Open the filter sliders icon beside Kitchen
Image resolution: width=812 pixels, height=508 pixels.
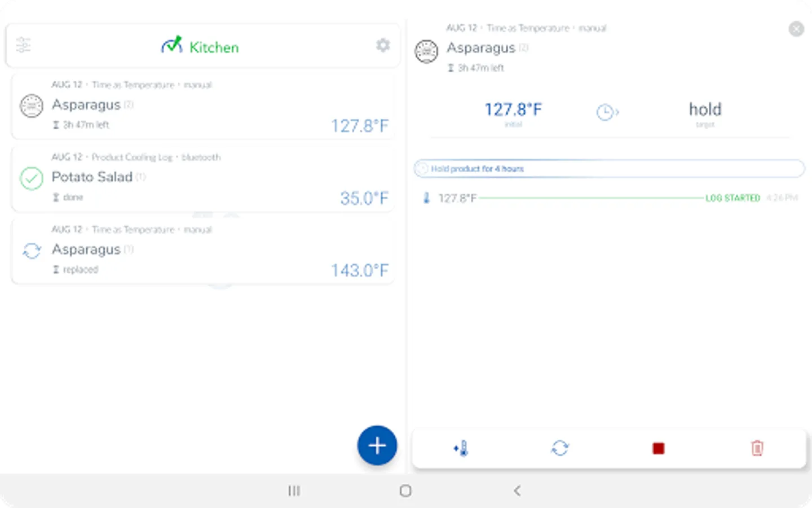(x=23, y=45)
